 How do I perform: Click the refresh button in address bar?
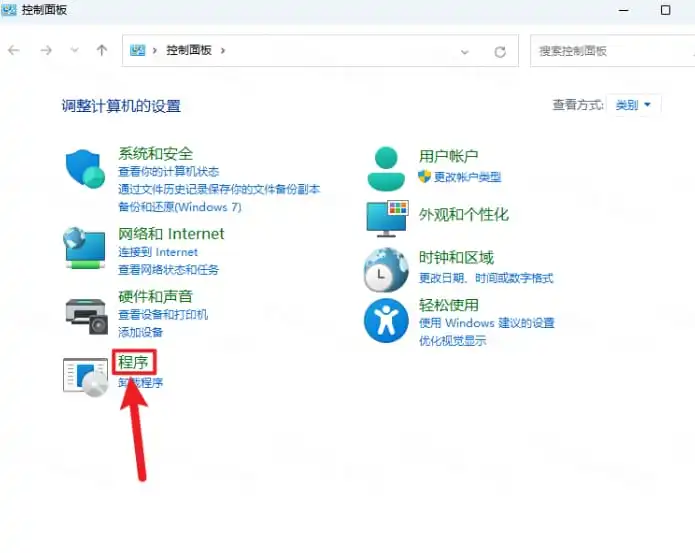pyautogui.click(x=500, y=52)
